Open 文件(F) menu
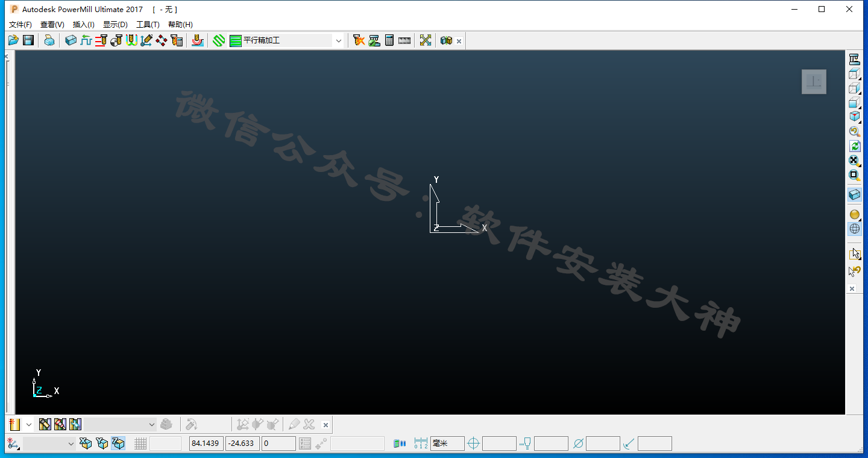The image size is (868, 458). [x=20, y=25]
